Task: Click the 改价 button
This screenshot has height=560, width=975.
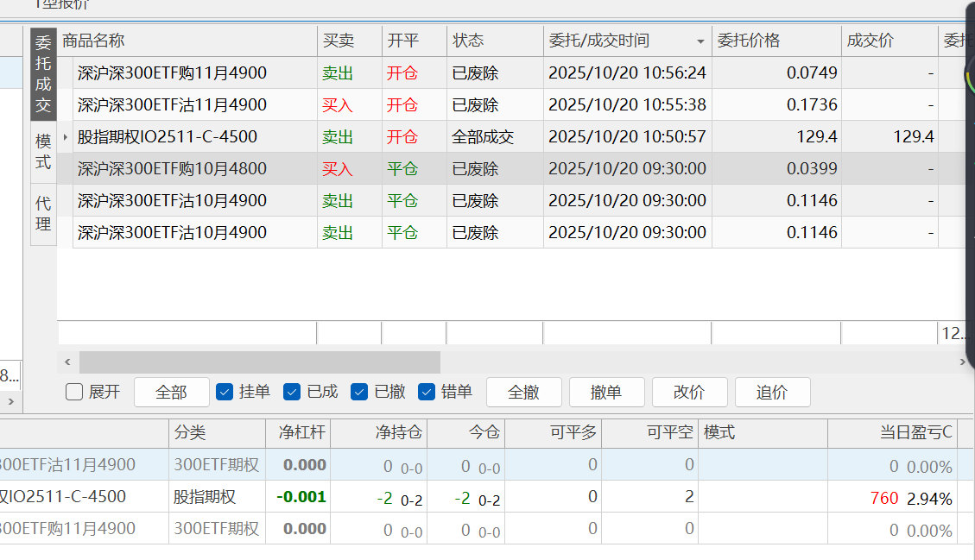Action: click(x=689, y=393)
